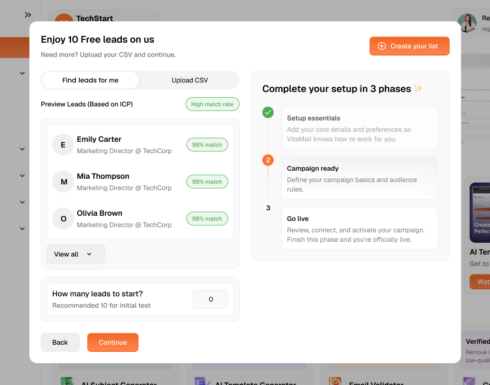Click Mia Thompson's 98% match badge
This screenshot has width=490, height=385.
click(x=207, y=182)
